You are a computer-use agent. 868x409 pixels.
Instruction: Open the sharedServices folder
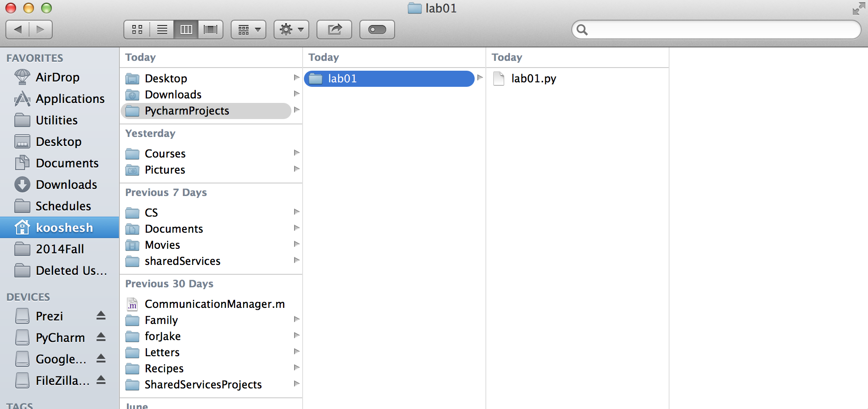pos(182,261)
